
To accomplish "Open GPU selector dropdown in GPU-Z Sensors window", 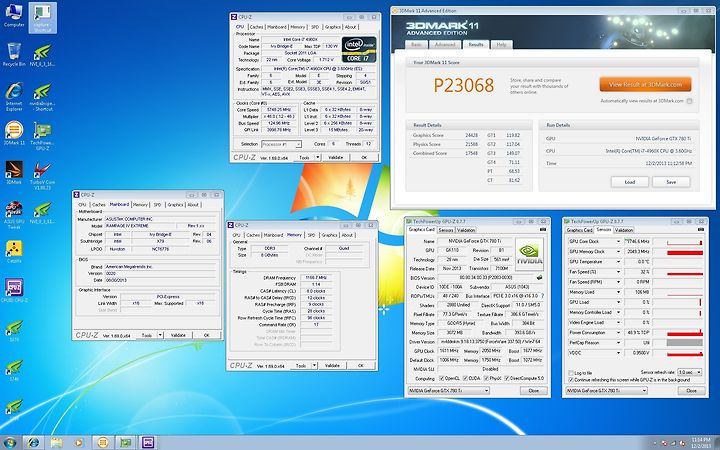I will click(x=607, y=391).
